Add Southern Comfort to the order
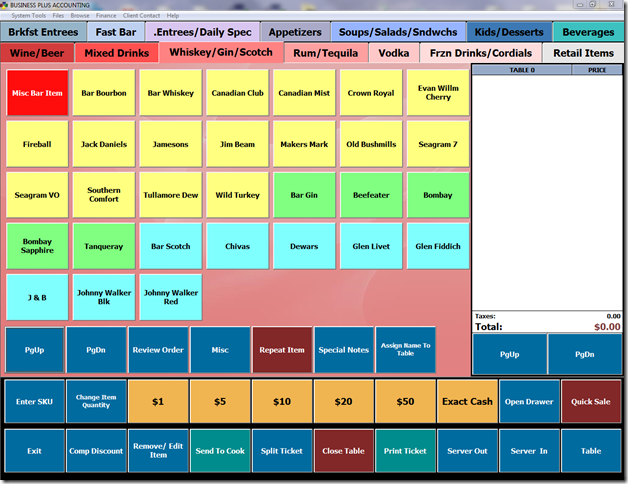Viewport: 628px width, 484px height. pyautogui.click(x=104, y=195)
